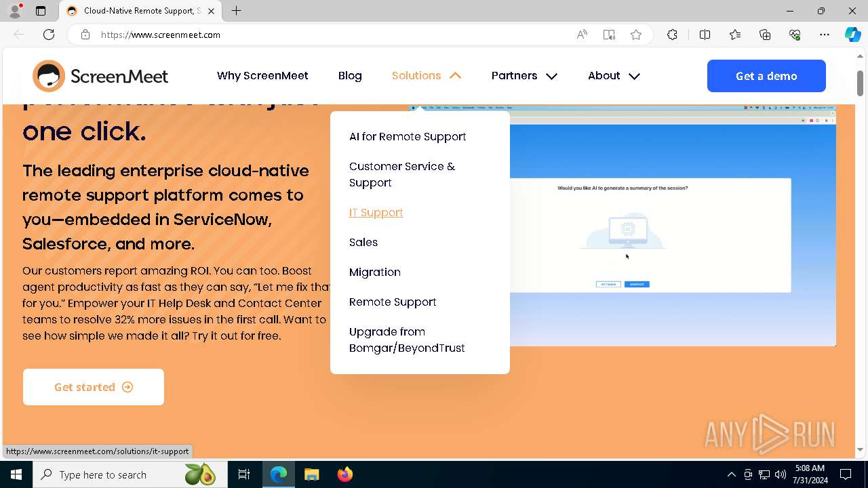The width and height of the screenshot is (868, 488).
Task: Select Migration from Solutions menu
Action: [x=375, y=272]
